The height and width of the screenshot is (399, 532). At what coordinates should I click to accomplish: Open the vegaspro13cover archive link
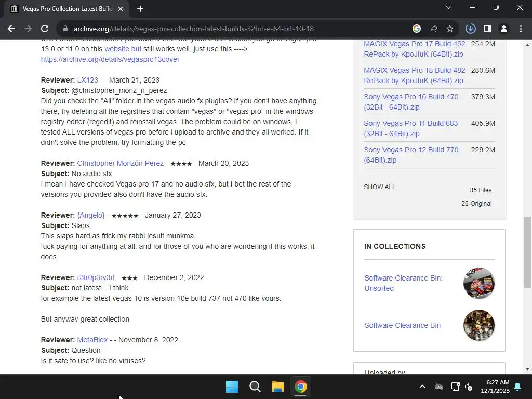(110, 59)
